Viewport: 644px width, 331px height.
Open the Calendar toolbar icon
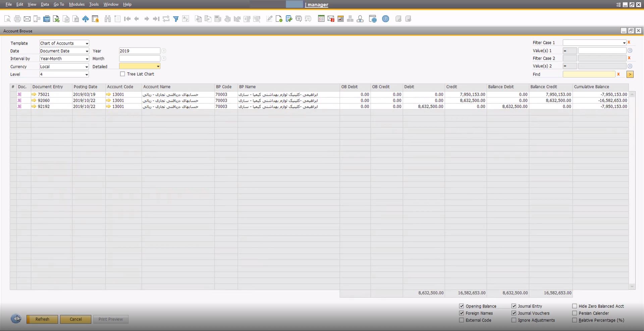(x=340, y=19)
